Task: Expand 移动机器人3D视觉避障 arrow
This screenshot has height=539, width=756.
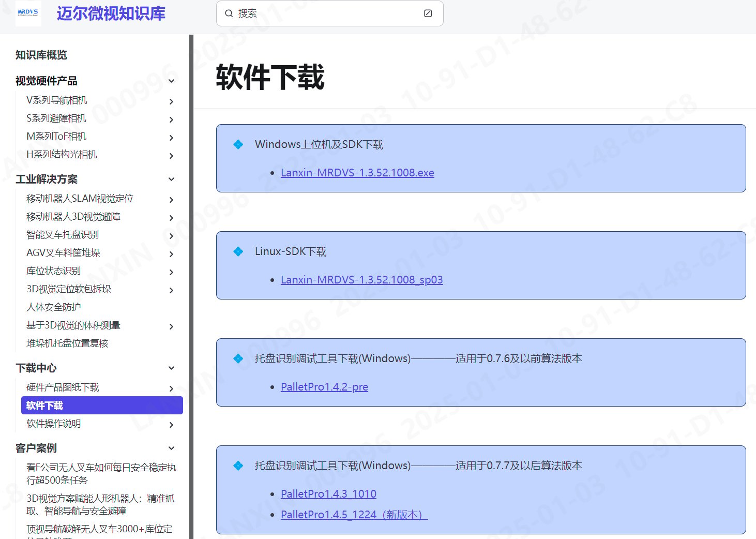Action: [x=172, y=218]
